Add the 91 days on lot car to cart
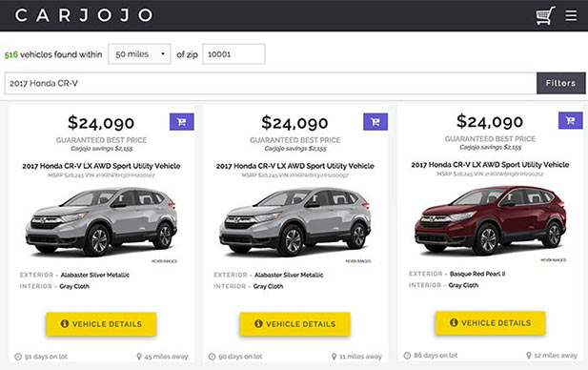The image size is (588, 370). [x=181, y=121]
